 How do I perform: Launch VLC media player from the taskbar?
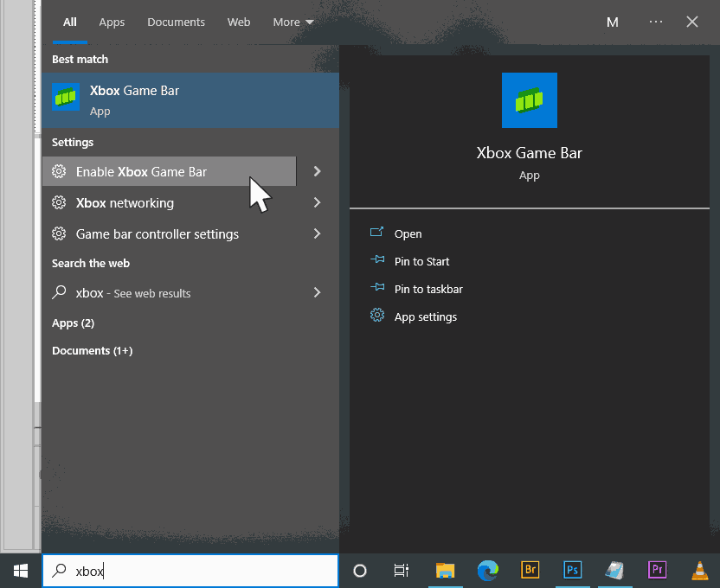click(700, 570)
